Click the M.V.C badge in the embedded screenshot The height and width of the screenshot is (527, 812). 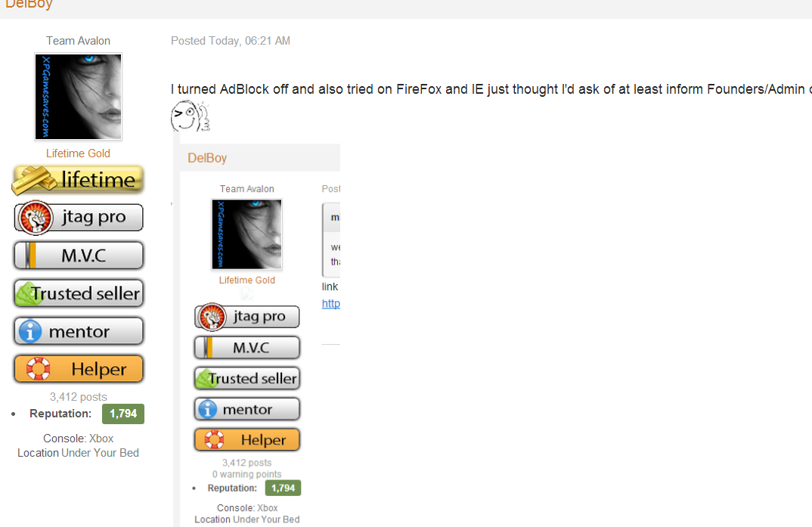(247, 347)
